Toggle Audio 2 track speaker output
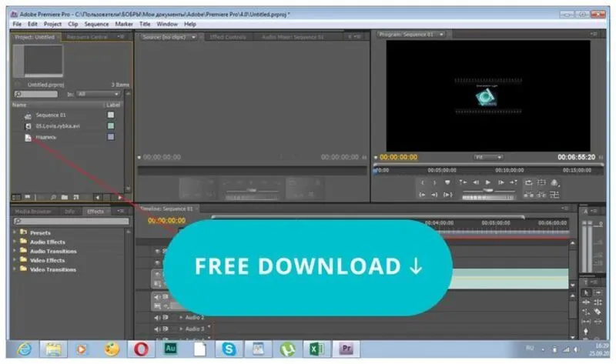Viewport: 616px width, 364px height. click(x=157, y=317)
